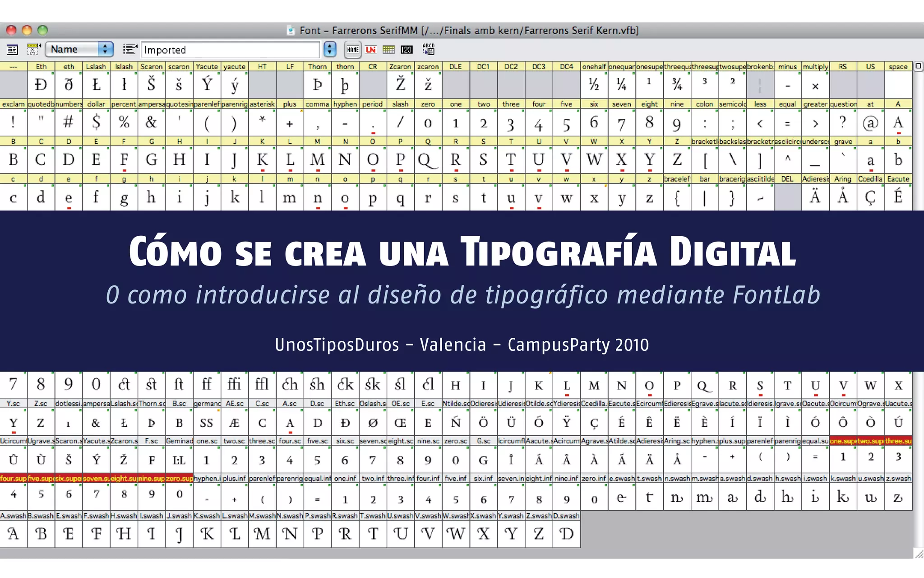This screenshot has height=578, width=924.
Task: Select the Index 123 mode icon
Action: (x=407, y=50)
